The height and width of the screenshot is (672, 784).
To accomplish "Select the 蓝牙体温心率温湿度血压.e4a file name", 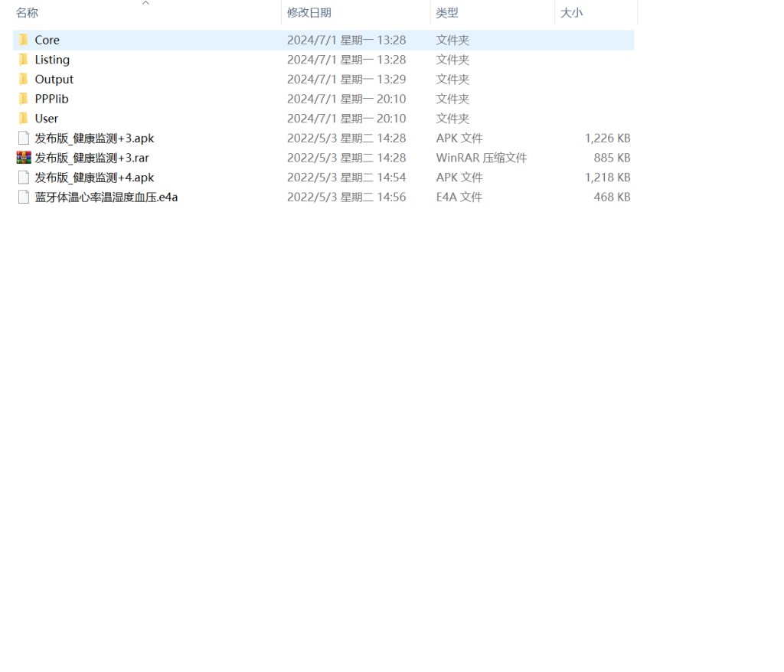I will [x=106, y=197].
